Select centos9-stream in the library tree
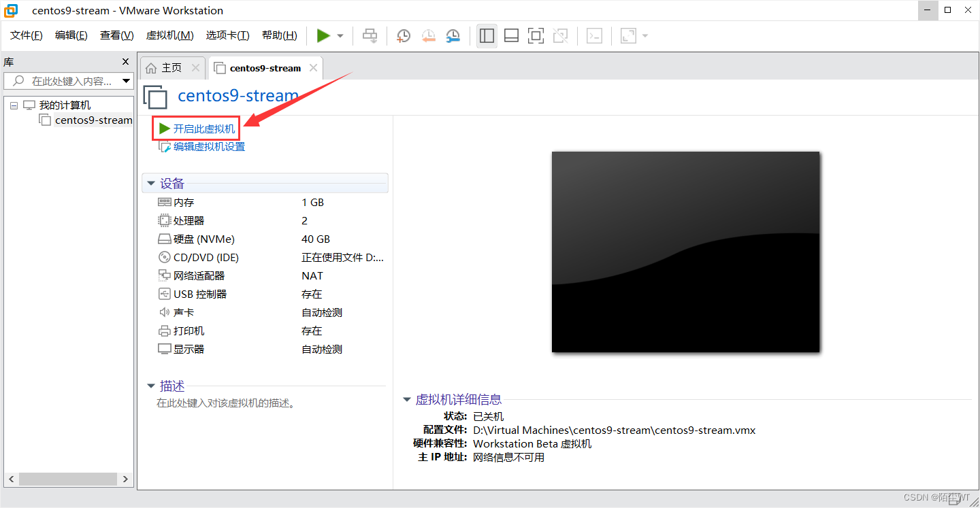980x508 pixels. pyautogui.click(x=93, y=120)
